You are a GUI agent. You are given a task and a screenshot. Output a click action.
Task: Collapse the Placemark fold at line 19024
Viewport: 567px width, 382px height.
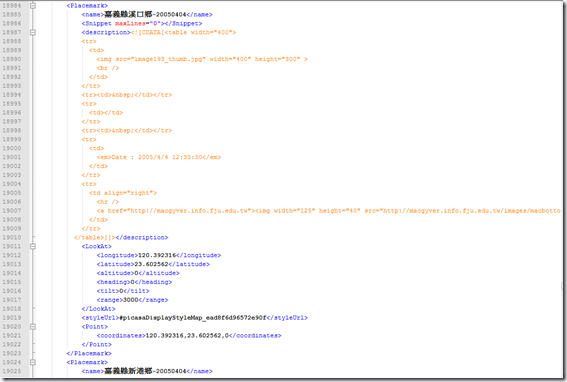[33, 362]
